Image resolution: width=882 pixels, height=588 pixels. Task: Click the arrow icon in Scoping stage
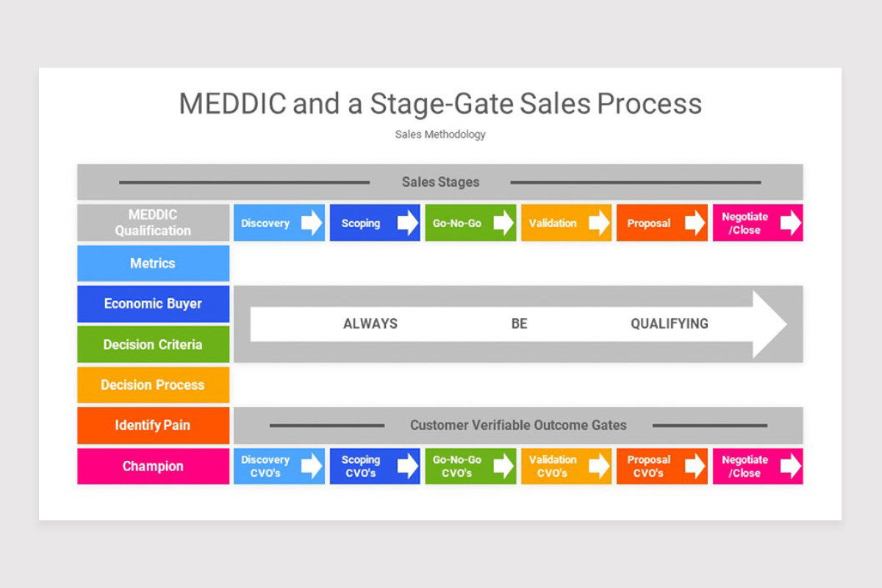408,223
